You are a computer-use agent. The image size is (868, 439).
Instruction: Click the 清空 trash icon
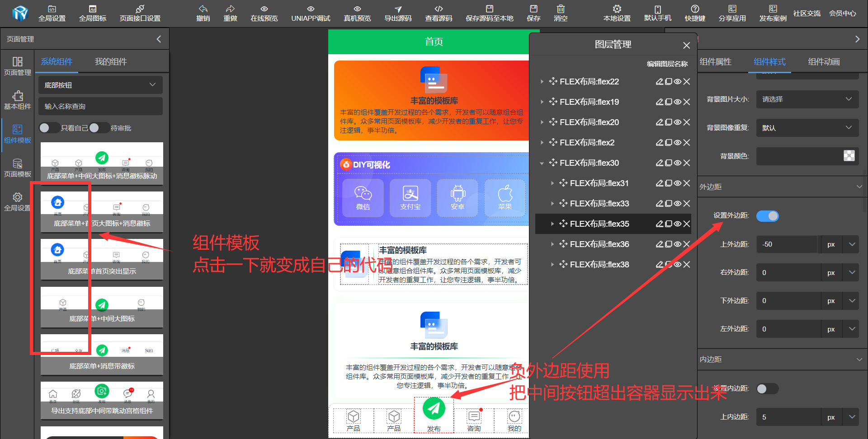click(561, 14)
